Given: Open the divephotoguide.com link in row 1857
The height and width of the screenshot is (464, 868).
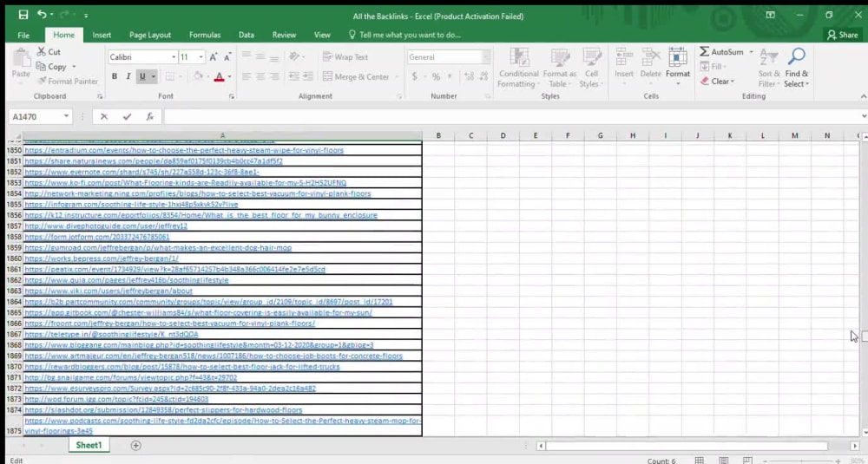Looking at the screenshot, I should tap(106, 226).
